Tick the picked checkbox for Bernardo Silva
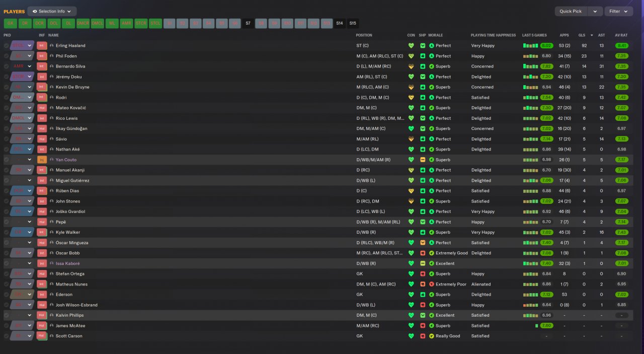 (7, 66)
